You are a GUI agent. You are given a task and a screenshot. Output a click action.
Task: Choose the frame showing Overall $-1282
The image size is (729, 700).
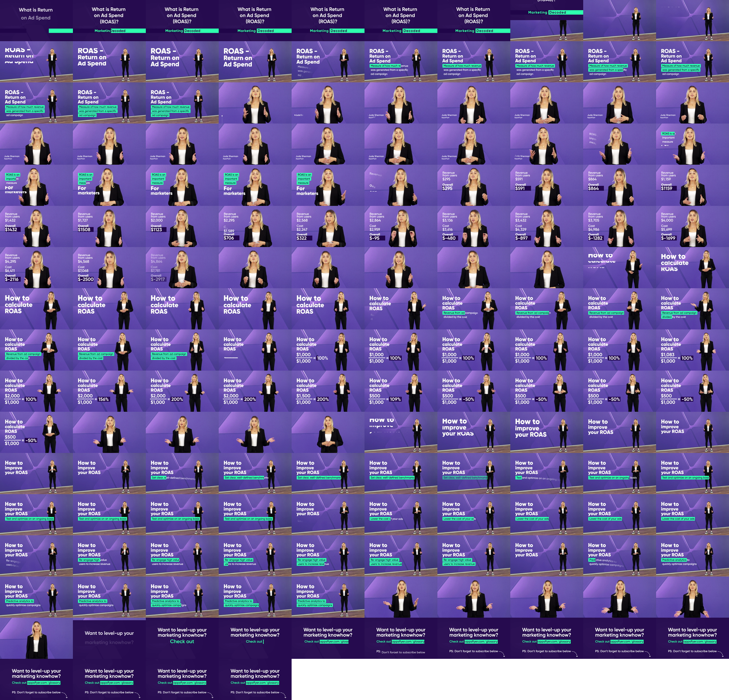click(620, 226)
